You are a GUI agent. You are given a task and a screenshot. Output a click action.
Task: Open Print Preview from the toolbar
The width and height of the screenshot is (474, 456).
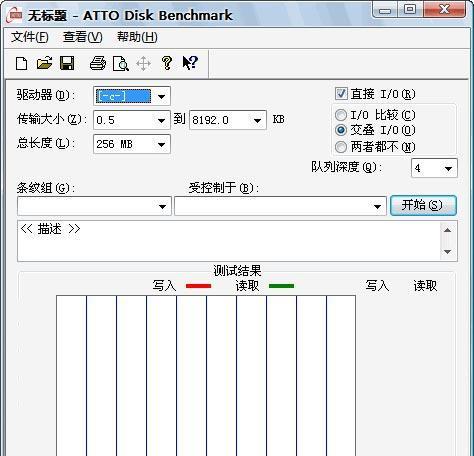pos(121,63)
